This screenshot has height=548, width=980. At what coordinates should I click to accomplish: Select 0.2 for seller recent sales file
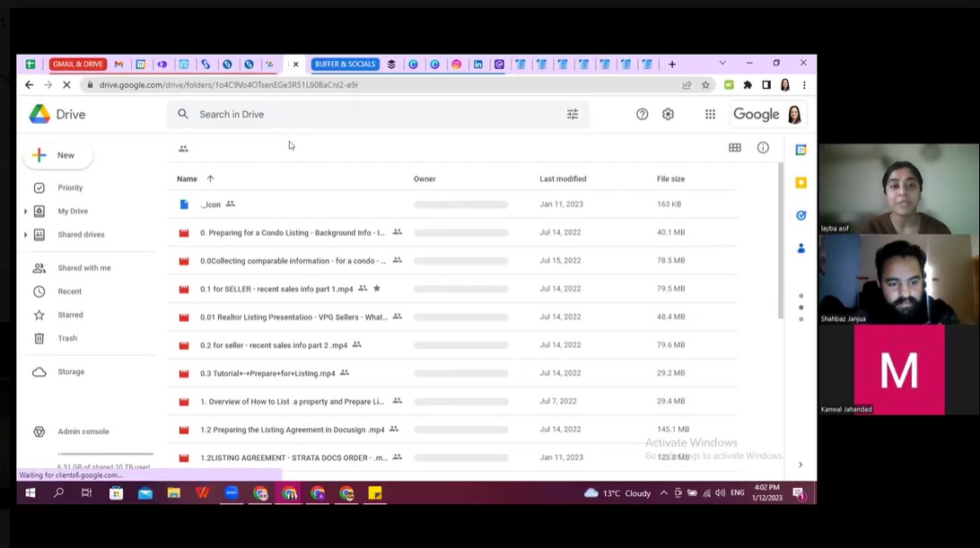point(452,345)
